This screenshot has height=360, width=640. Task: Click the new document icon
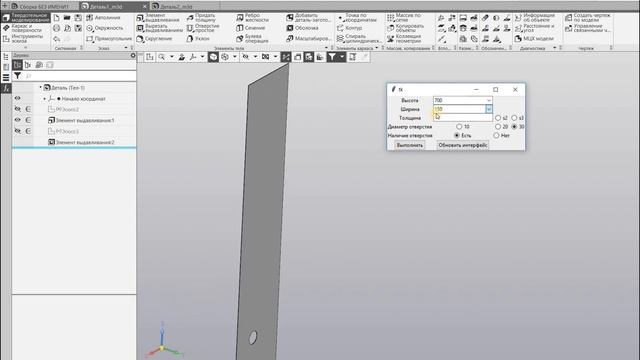pyautogui.click(x=56, y=18)
